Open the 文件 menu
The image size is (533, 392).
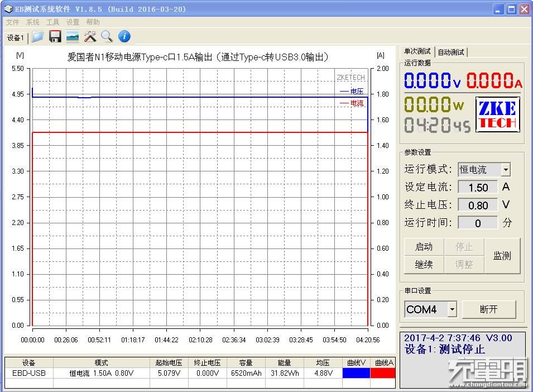(x=13, y=22)
